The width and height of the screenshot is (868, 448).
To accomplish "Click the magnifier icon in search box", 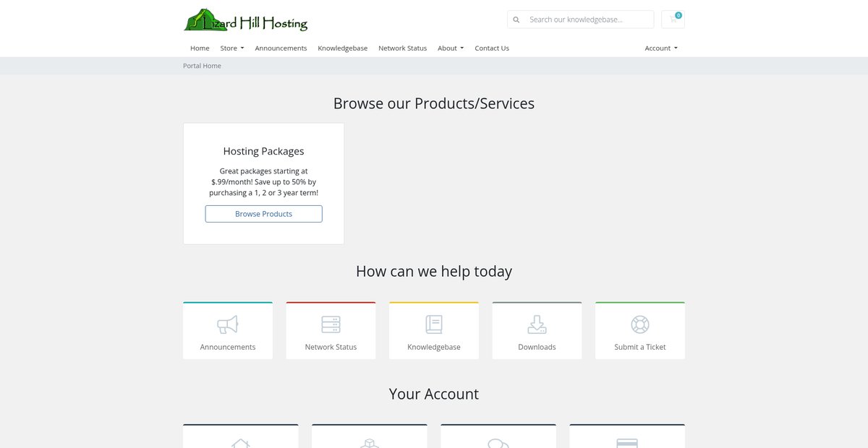I will (x=516, y=20).
